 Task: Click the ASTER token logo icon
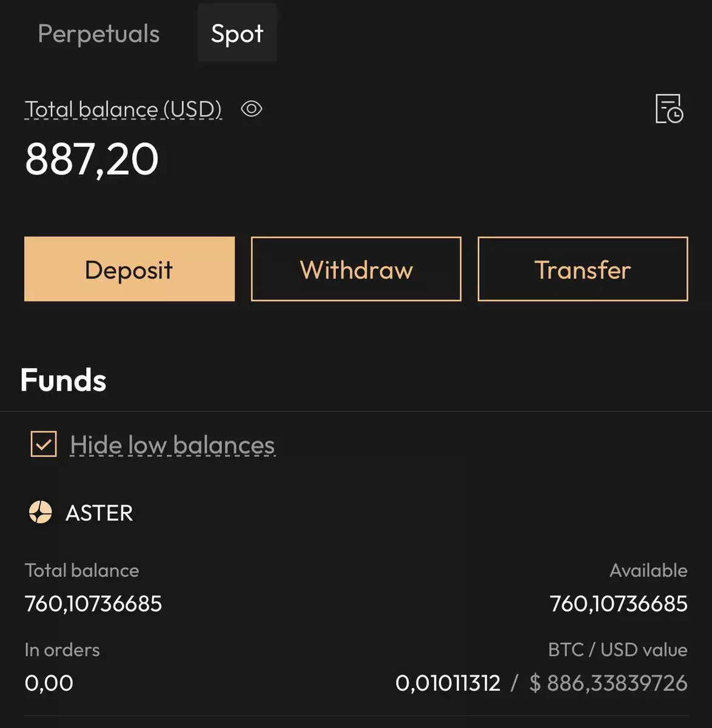point(41,513)
